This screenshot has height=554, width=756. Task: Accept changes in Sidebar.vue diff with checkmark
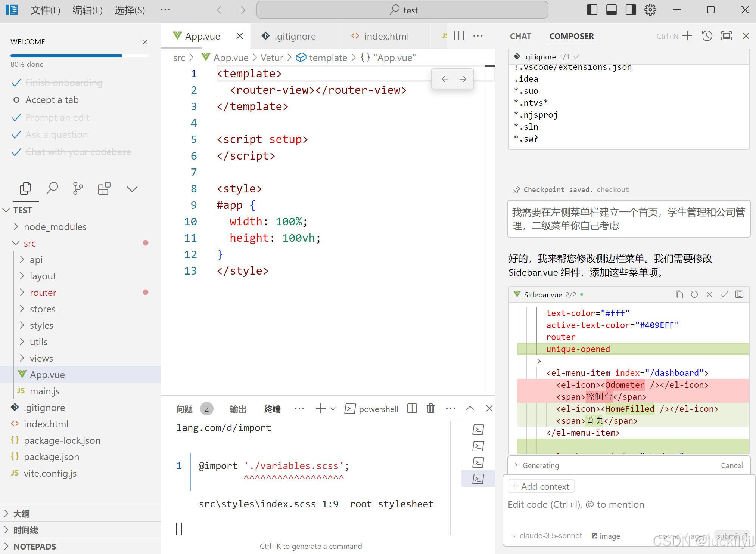[x=724, y=295]
